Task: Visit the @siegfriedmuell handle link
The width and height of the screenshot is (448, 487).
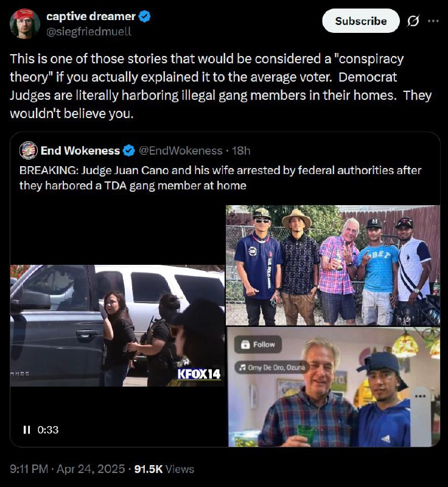Action: (89, 32)
